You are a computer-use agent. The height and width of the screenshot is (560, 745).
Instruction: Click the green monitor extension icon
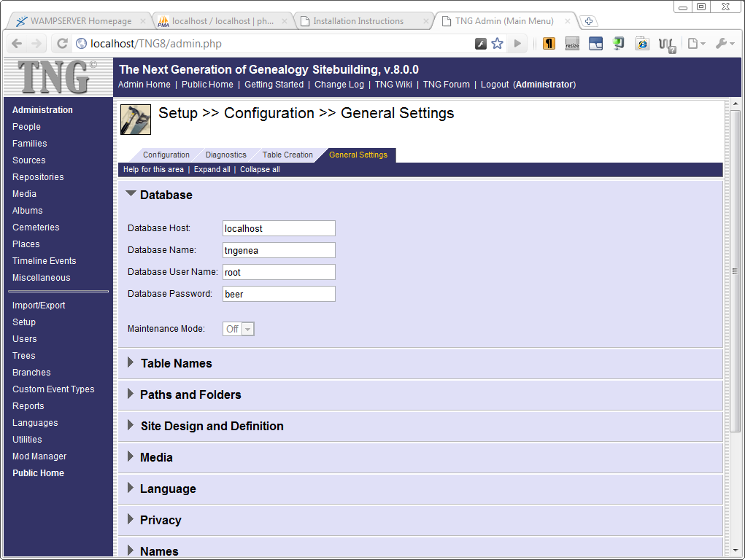(619, 44)
